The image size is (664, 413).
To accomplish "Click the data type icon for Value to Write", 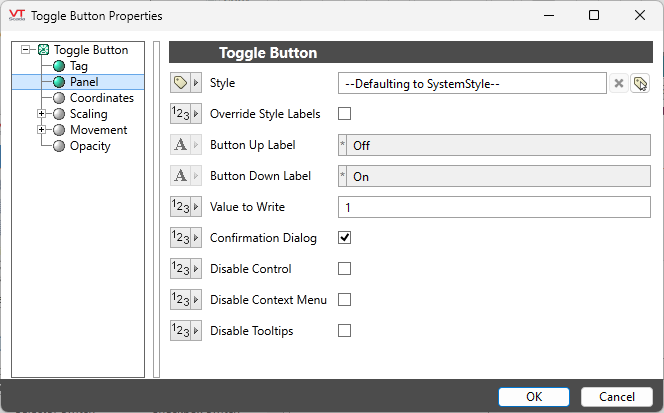I will pos(185,207).
